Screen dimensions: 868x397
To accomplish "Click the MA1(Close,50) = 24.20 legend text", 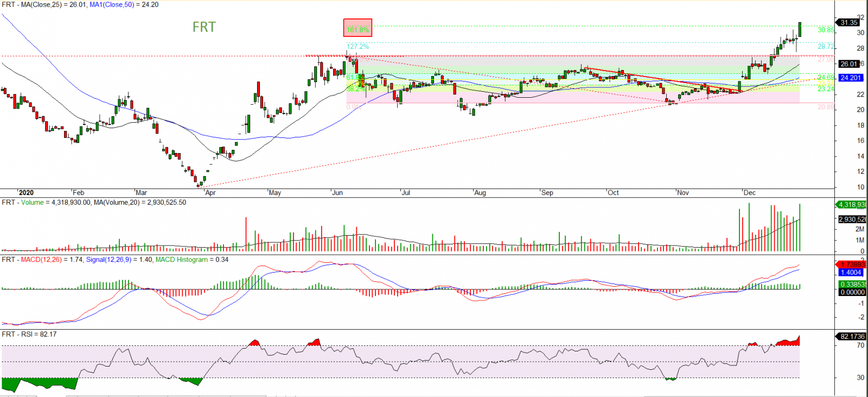I will tap(124, 4).
